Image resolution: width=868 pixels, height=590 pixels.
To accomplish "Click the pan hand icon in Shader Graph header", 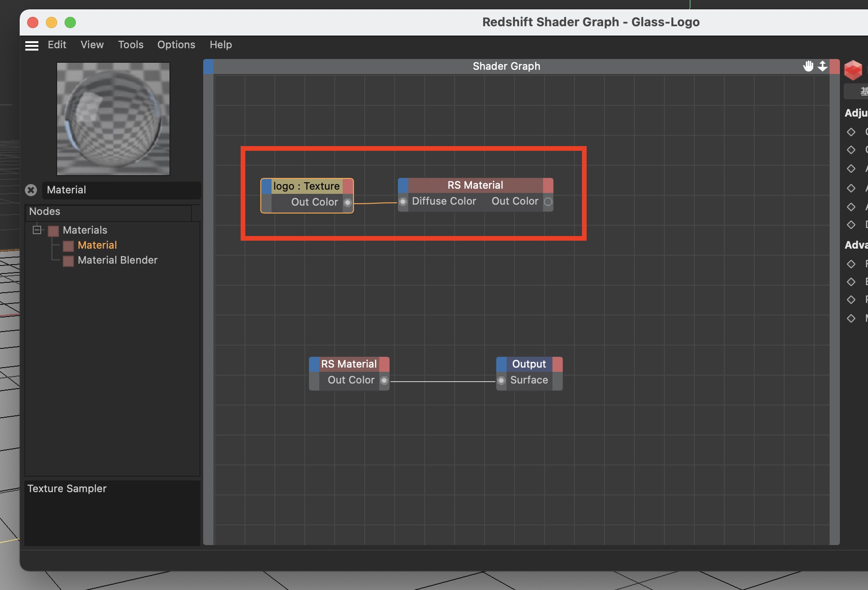I will click(x=808, y=66).
